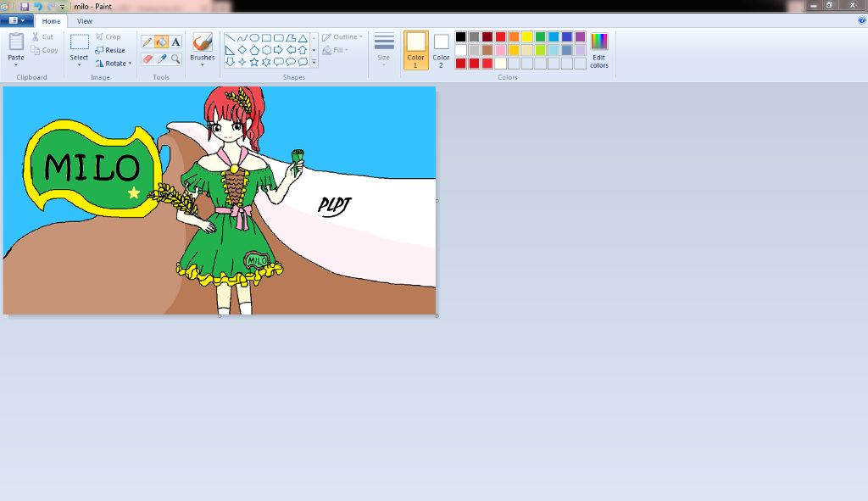Image resolution: width=868 pixels, height=501 pixels.
Task: Select the Color picker eyedropper tool
Action: tap(162, 58)
